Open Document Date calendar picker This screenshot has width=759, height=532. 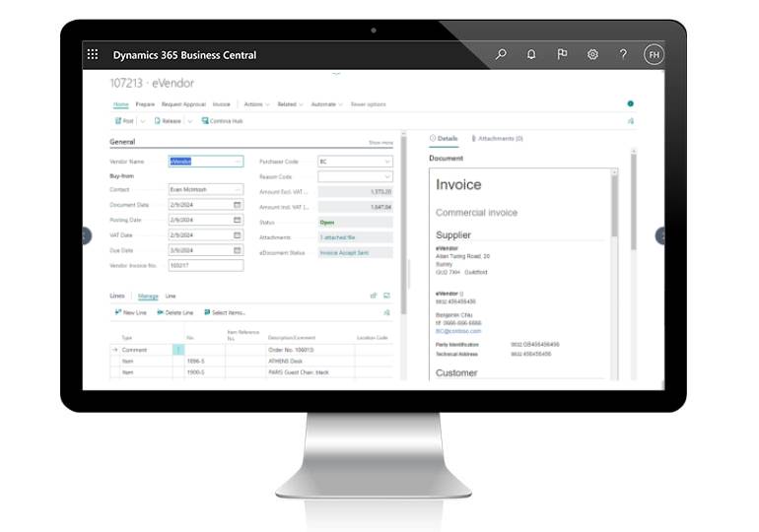click(x=238, y=205)
